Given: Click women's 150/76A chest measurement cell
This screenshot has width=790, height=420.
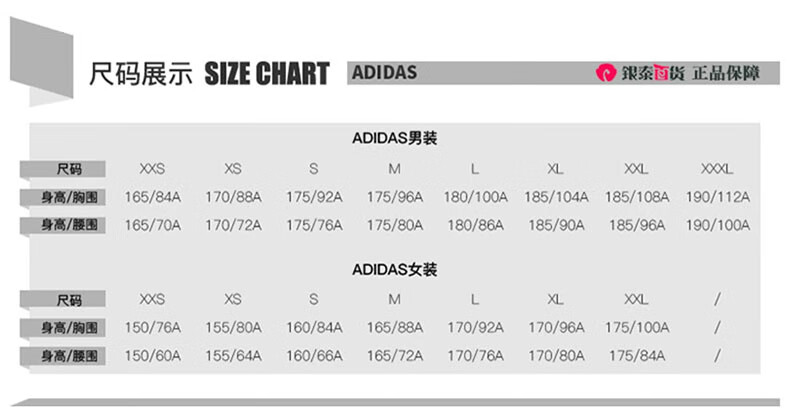Looking at the screenshot, I should 153,328.
